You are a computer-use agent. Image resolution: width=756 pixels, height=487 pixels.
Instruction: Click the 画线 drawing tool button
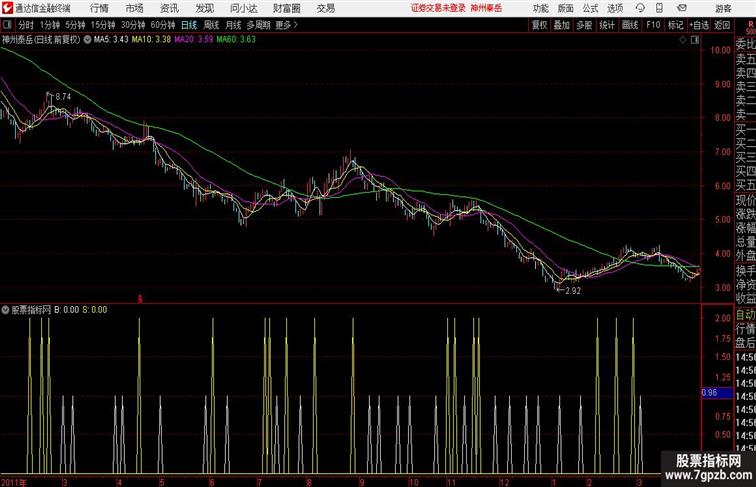pyautogui.click(x=630, y=25)
